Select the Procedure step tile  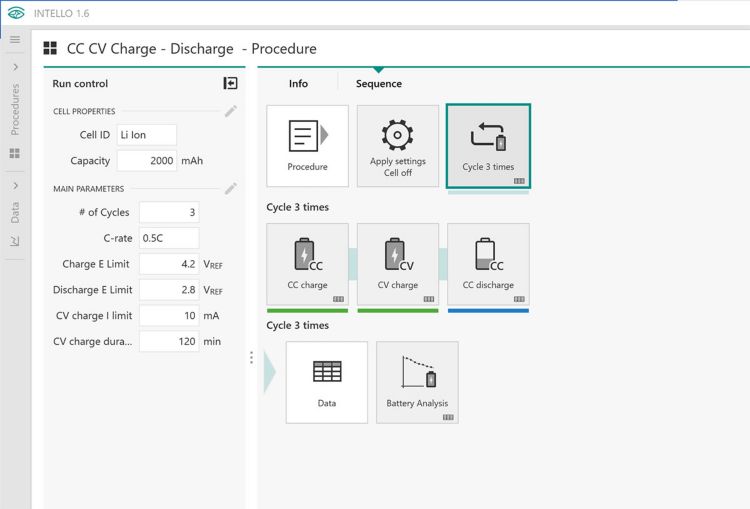pyautogui.click(x=307, y=146)
